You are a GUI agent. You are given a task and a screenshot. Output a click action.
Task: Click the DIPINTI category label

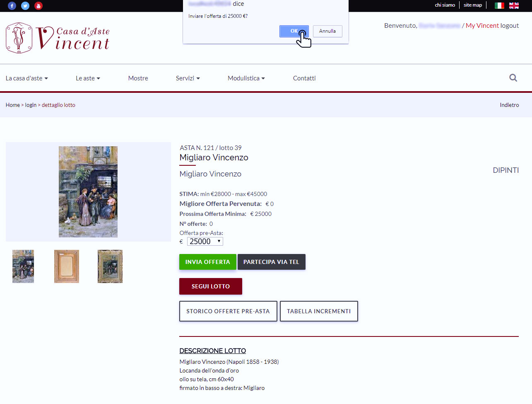pyautogui.click(x=506, y=170)
